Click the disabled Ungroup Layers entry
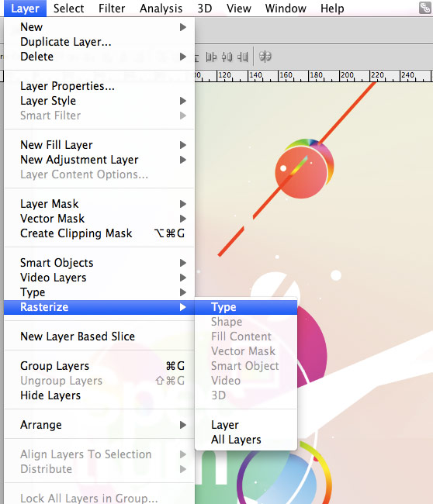433x504 pixels. point(99,381)
